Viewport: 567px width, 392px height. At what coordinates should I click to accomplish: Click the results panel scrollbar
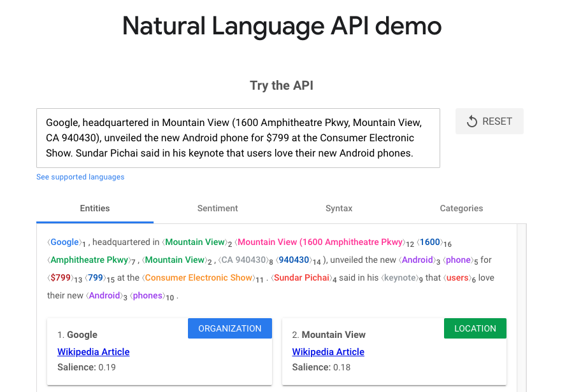pos(522,305)
